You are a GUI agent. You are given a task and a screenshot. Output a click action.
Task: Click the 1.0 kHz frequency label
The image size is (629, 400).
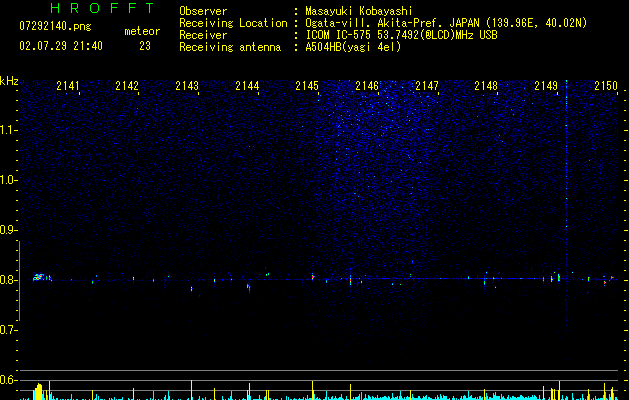pos(8,180)
